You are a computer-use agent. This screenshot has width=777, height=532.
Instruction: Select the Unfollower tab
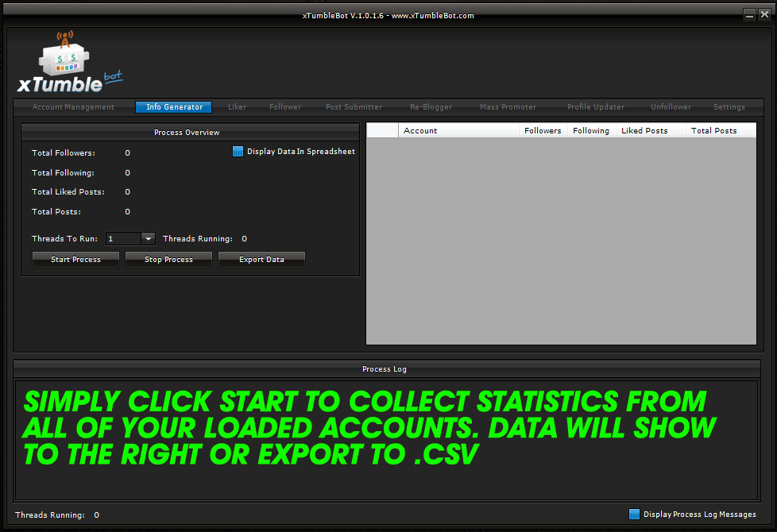coord(671,107)
